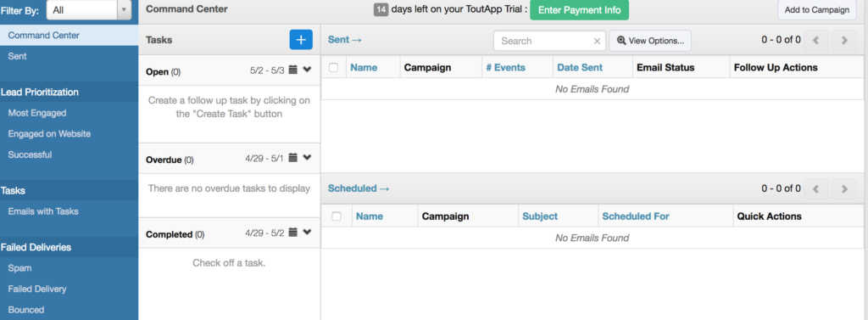The height and width of the screenshot is (320, 868).
Task: Click Add to Campaign button
Action: 816,10
